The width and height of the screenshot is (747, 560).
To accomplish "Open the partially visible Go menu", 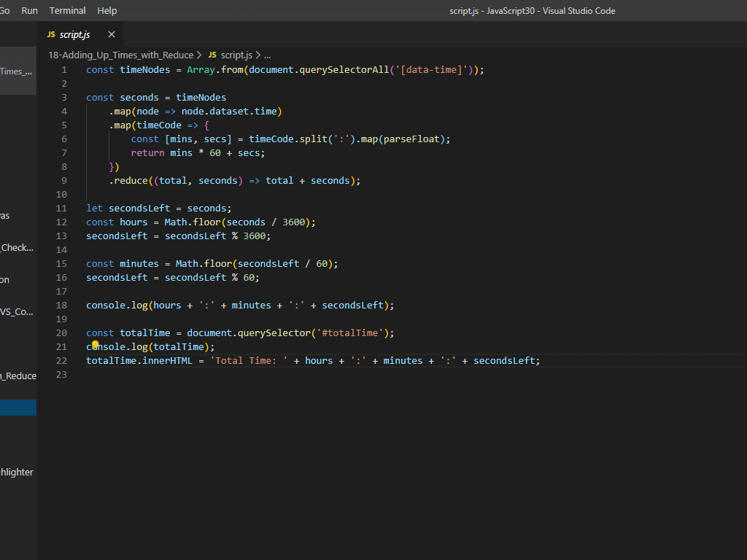I will click(5, 10).
